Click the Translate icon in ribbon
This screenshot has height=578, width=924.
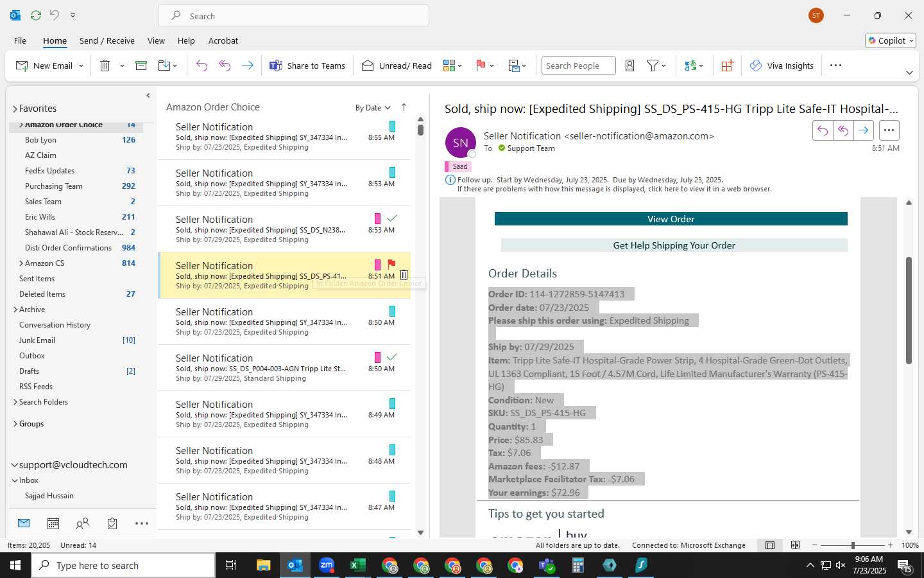(x=690, y=66)
